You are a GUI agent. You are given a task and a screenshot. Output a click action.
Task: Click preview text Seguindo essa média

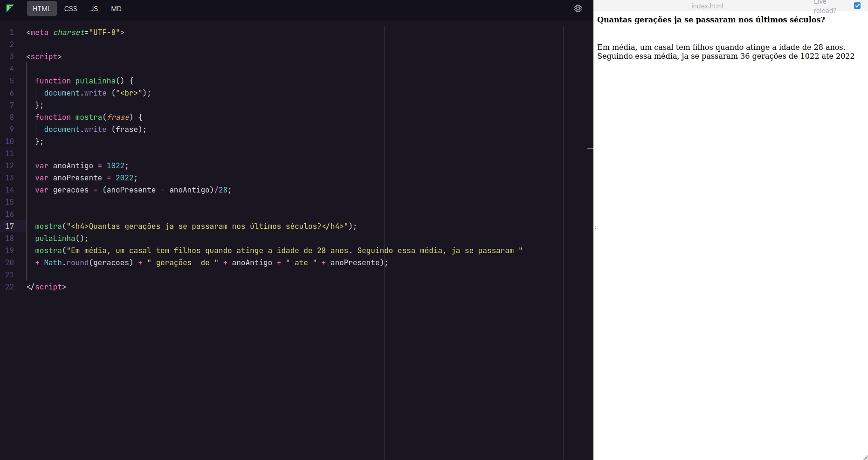click(726, 56)
